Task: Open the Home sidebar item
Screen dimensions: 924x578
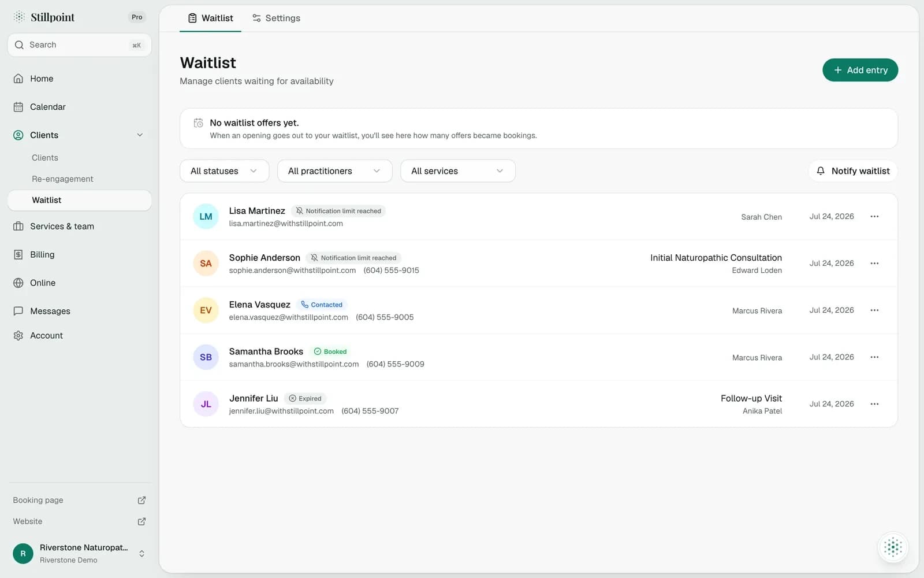Action: 79,79
